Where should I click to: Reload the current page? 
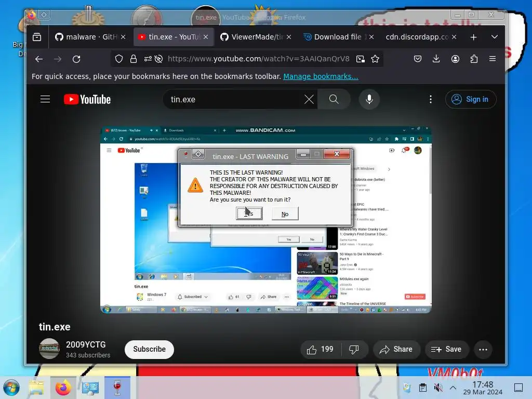coord(76,59)
